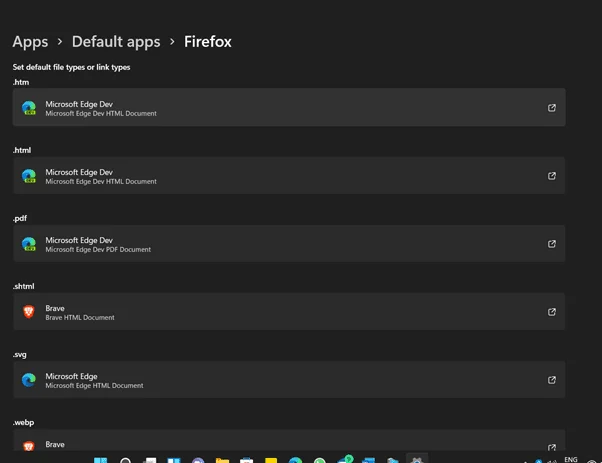Screen dimensions: 602x463
Task: Click the .svg file type label
Action: pos(20,355)
